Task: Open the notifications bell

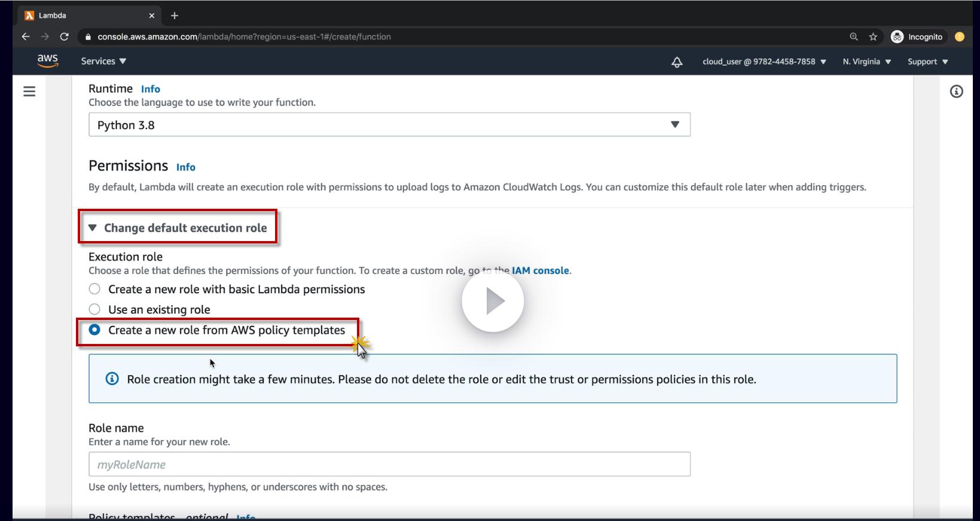Action: pyautogui.click(x=677, y=62)
